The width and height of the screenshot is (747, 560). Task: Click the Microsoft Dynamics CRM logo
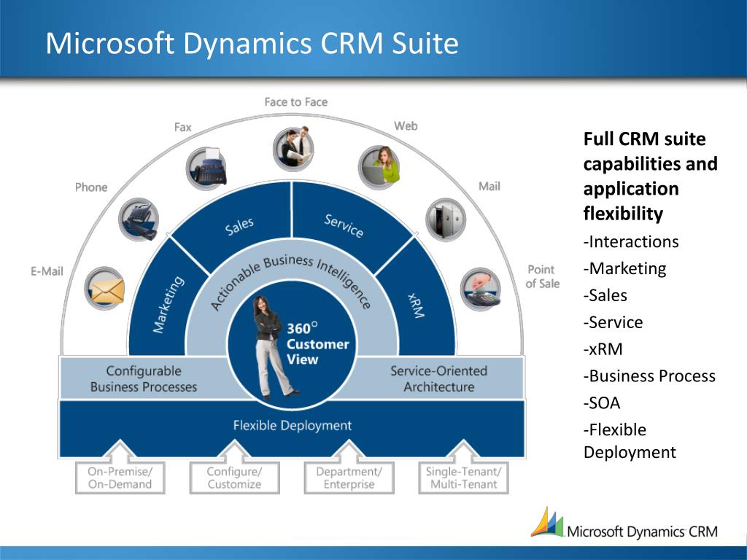(624, 524)
